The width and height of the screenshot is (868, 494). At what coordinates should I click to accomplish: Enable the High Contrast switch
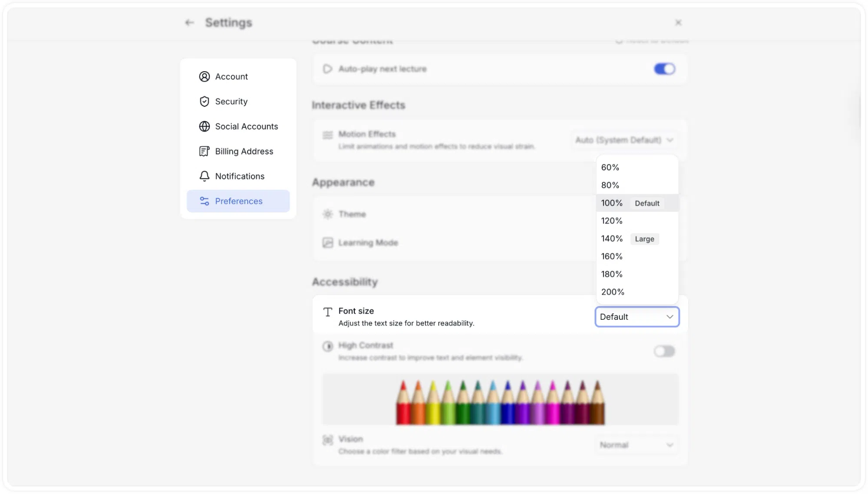click(664, 351)
